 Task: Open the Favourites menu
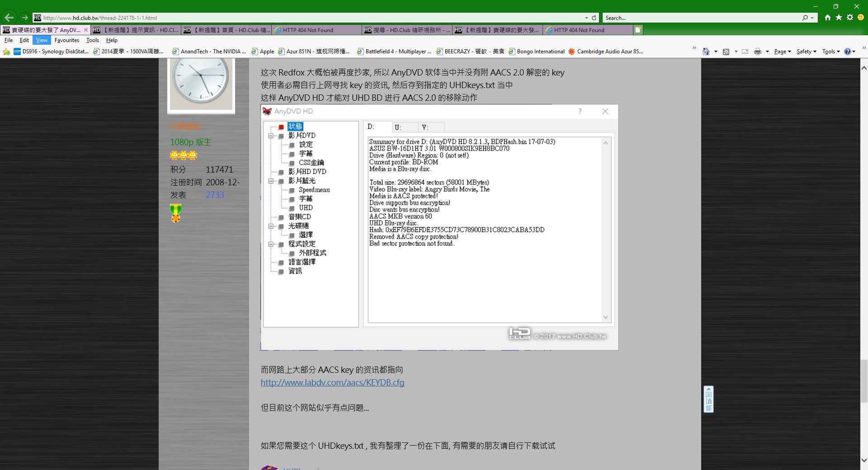pyautogui.click(x=67, y=40)
